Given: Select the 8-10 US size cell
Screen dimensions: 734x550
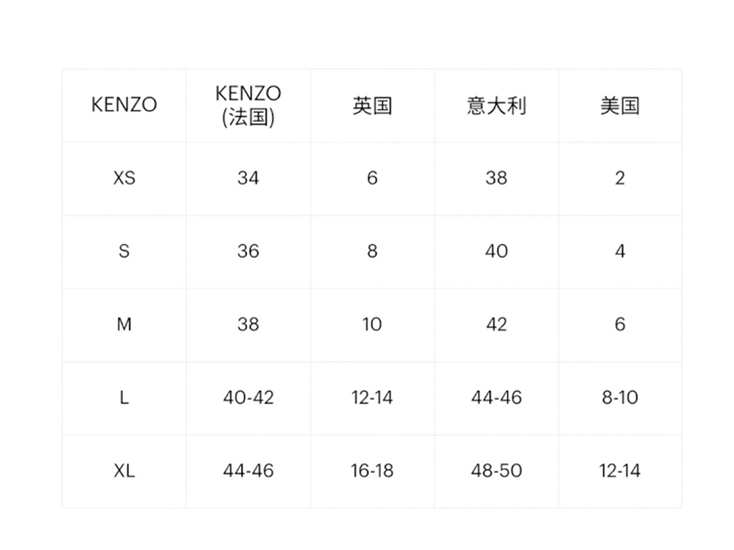Looking at the screenshot, I should coord(620,397).
